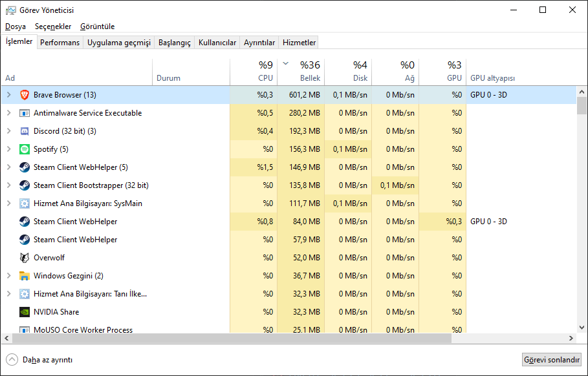588x376 pixels.
Task: Click the Tanı İlke service gear icon
Action: point(25,293)
